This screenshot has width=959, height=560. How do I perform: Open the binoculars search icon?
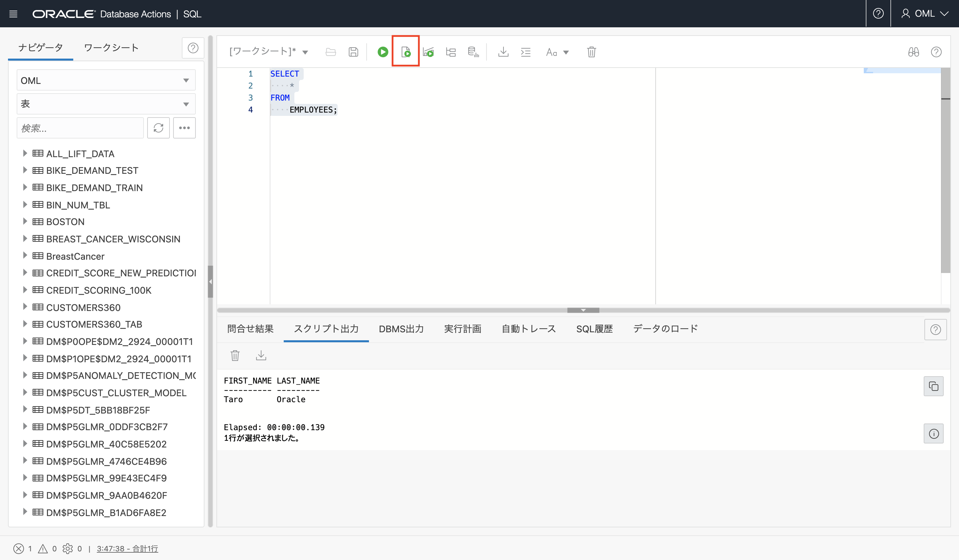tap(913, 52)
